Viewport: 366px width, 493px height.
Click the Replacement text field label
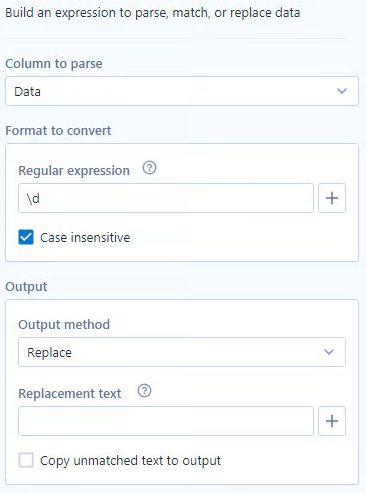tap(70, 393)
